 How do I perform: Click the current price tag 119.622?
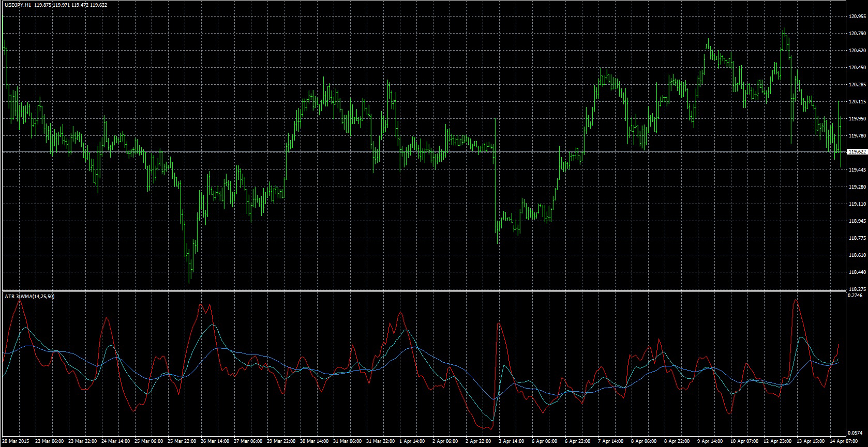(857, 152)
